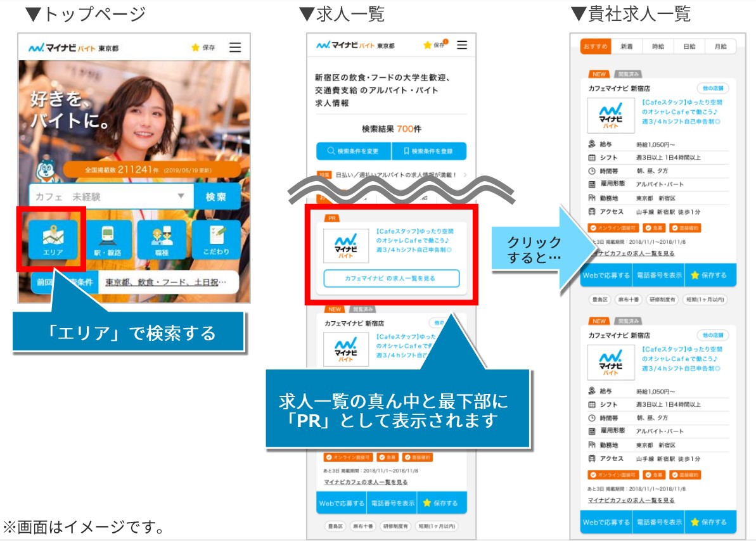The height and width of the screenshot is (541, 756).
Task: Select the 職種 search icon
Action: pos(162,239)
